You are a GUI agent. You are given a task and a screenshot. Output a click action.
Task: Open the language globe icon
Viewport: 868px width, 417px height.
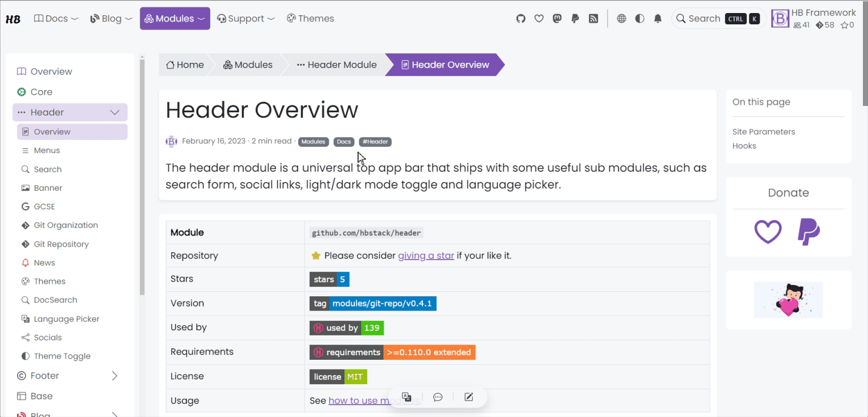coord(621,19)
